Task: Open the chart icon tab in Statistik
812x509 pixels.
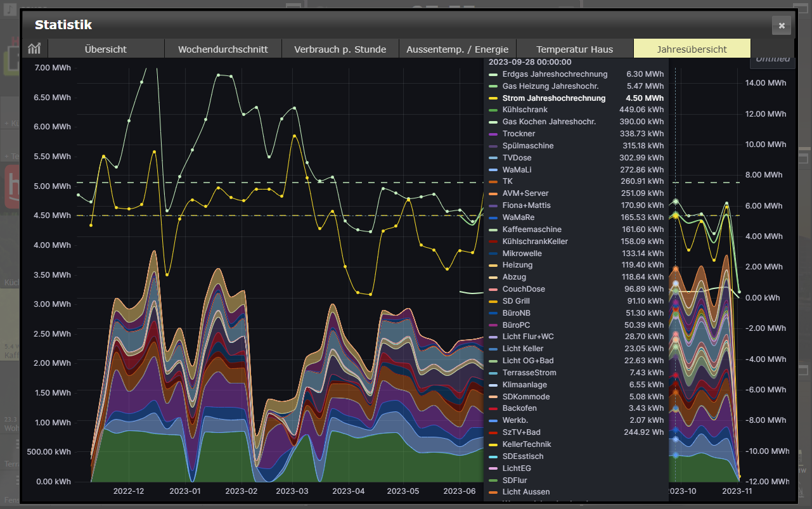Action: tap(34, 49)
